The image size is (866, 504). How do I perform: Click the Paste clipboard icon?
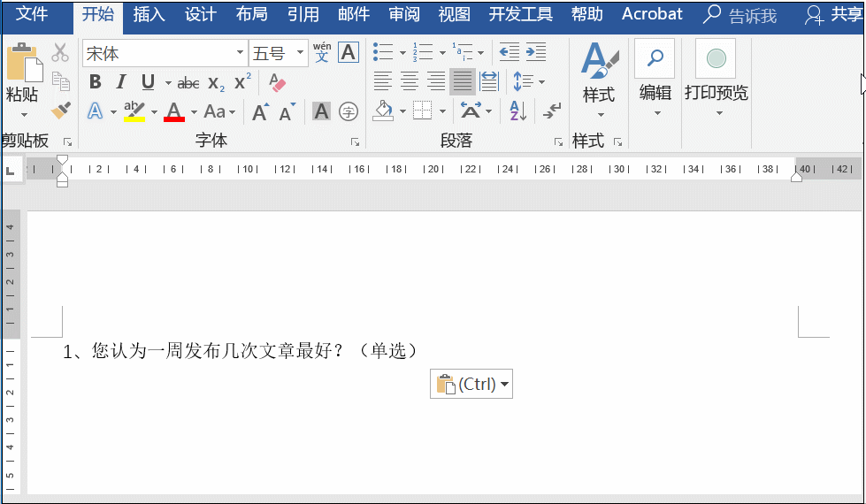coord(24,62)
